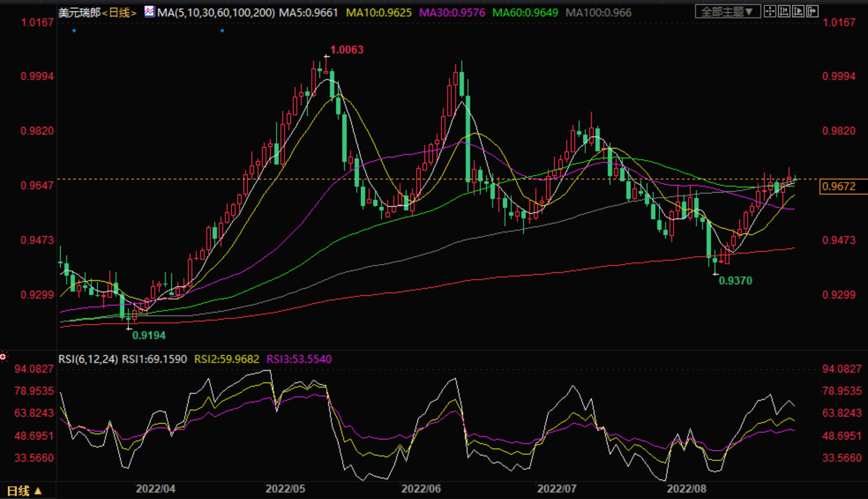
Task: Select the magenta MA30 legend
Action: point(452,12)
